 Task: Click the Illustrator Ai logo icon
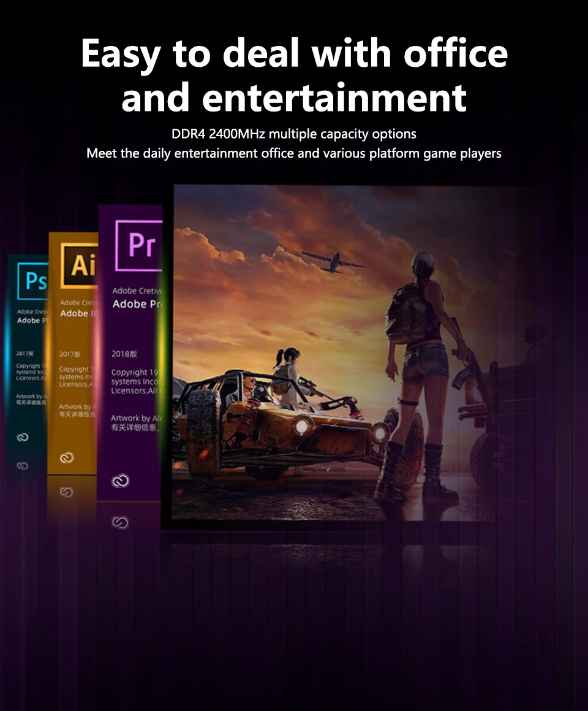coord(80,265)
